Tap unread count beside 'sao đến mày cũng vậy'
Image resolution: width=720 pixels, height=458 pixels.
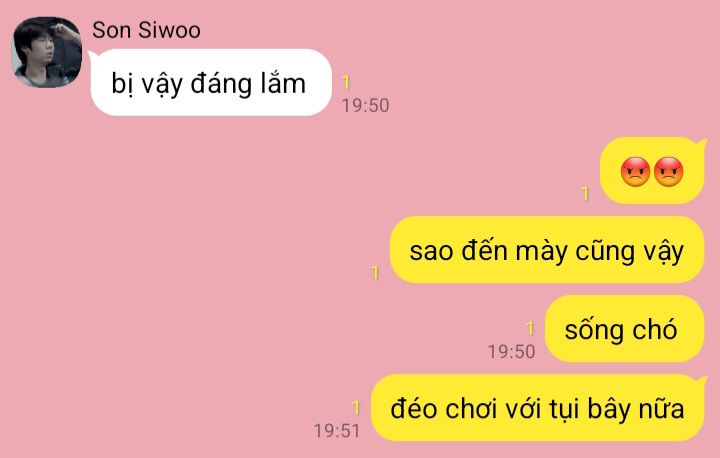pos(375,273)
